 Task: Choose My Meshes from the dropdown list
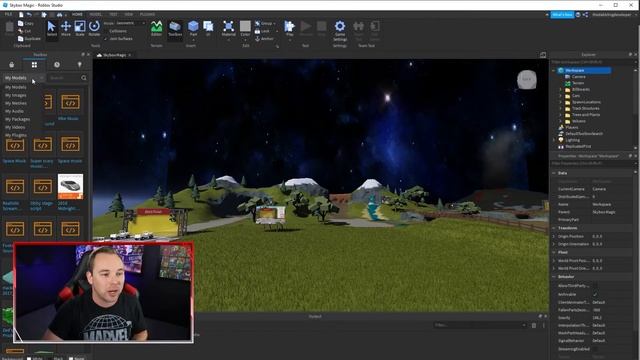click(16, 103)
